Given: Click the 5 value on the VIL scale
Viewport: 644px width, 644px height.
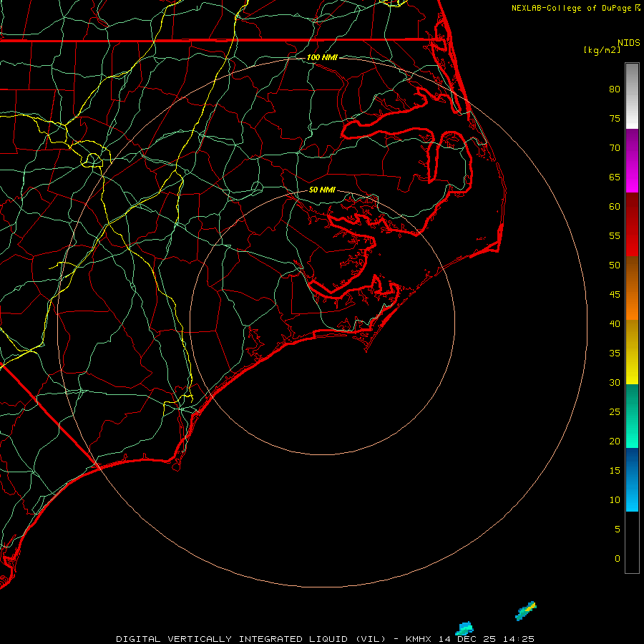Looking at the screenshot, I should 618,530.
